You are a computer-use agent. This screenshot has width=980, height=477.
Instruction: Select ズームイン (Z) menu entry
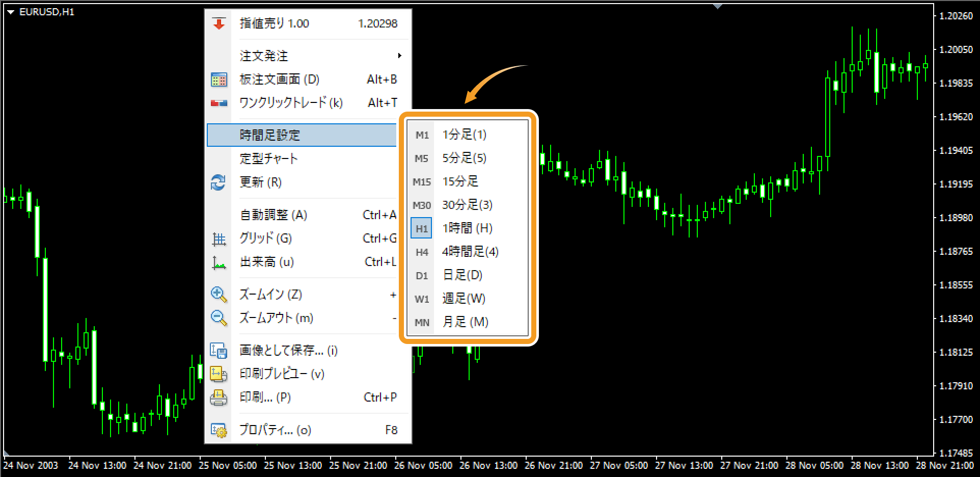pyautogui.click(x=302, y=295)
